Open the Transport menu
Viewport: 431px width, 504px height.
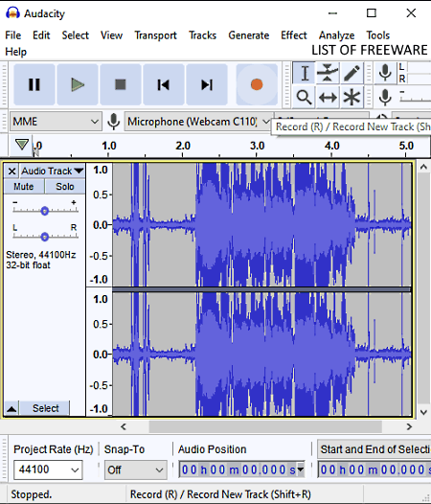tap(155, 35)
